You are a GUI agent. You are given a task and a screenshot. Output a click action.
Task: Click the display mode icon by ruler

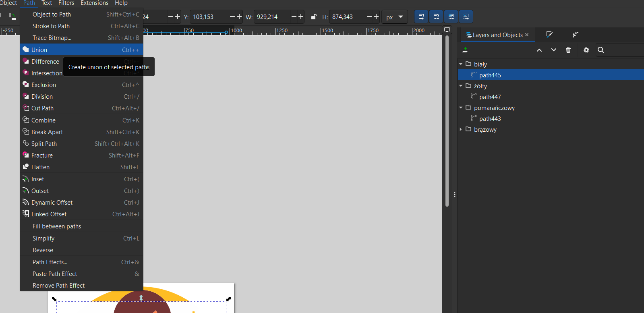[447, 30]
